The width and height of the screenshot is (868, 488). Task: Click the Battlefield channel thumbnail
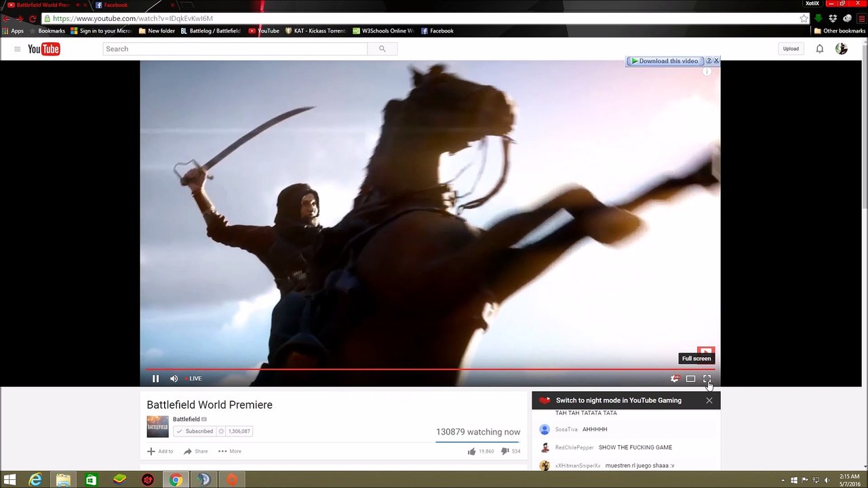coord(157,426)
